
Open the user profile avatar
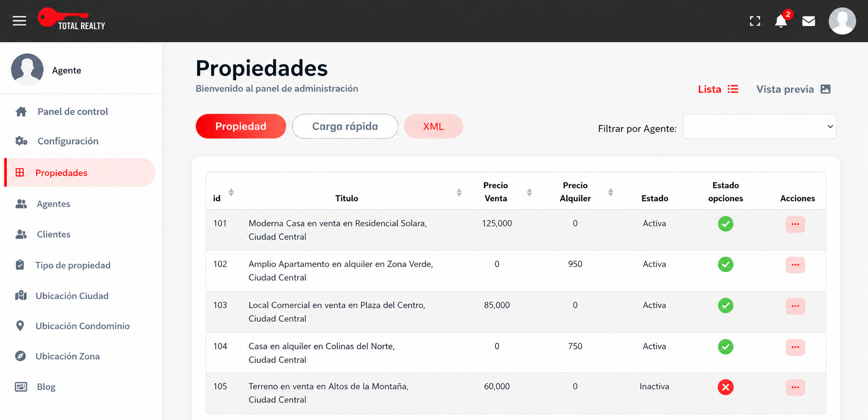pos(842,21)
